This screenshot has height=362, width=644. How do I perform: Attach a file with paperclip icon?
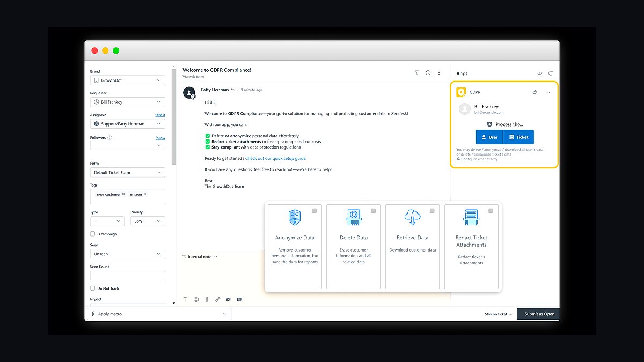pos(207,299)
